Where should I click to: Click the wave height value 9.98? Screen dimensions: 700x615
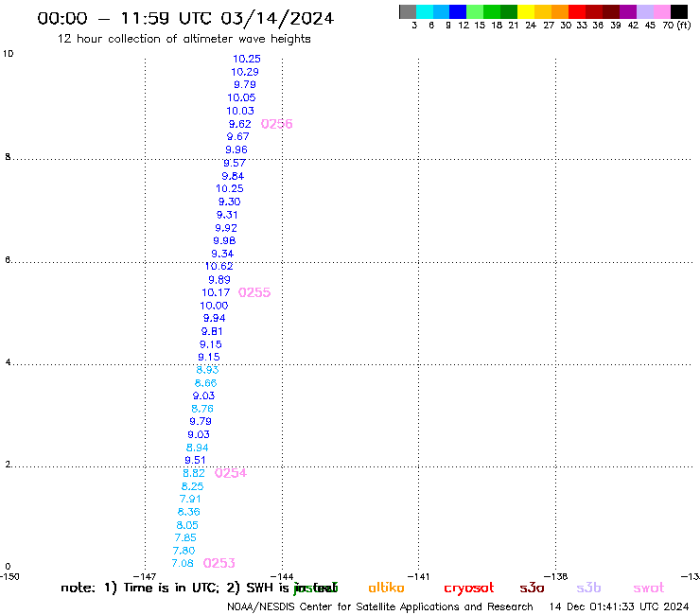pos(224,240)
